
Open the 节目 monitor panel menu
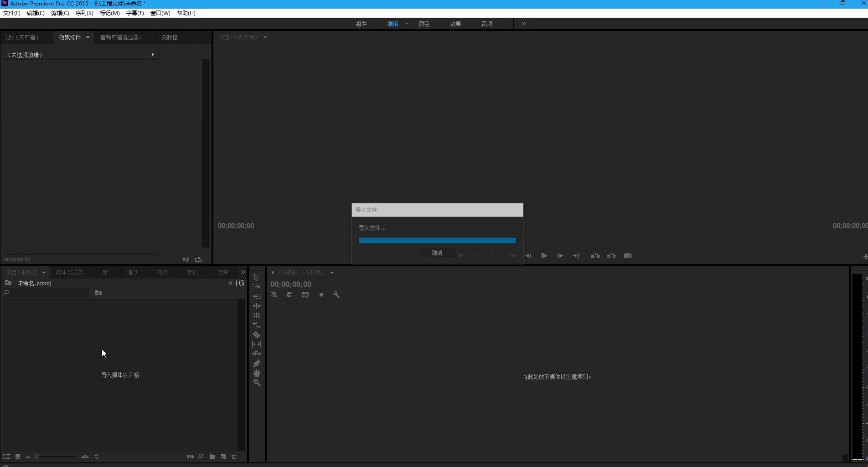(x=265, y=37)
